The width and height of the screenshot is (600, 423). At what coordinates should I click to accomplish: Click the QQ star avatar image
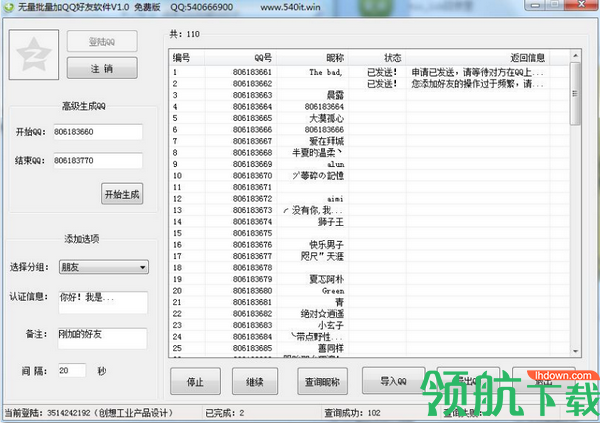click(x=34, y=55)
